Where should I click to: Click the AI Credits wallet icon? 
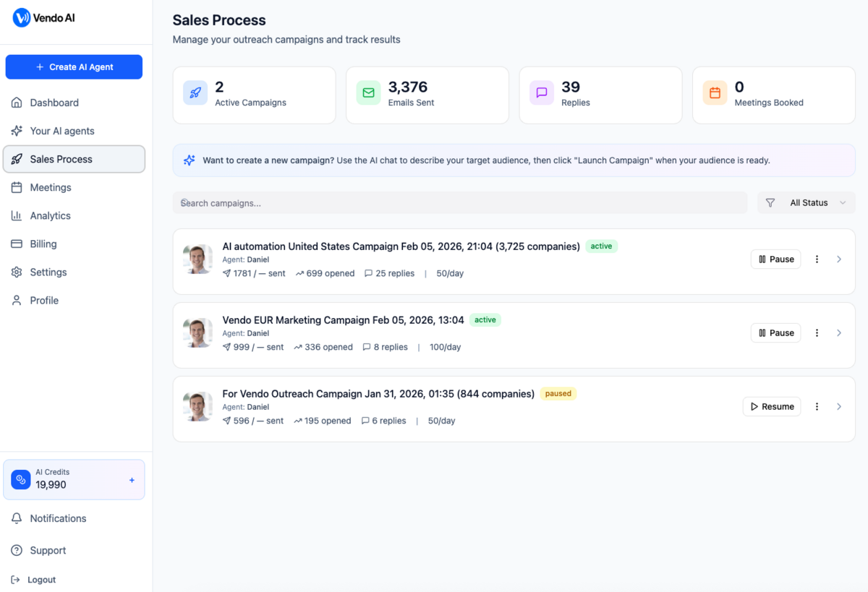point(20,479)
